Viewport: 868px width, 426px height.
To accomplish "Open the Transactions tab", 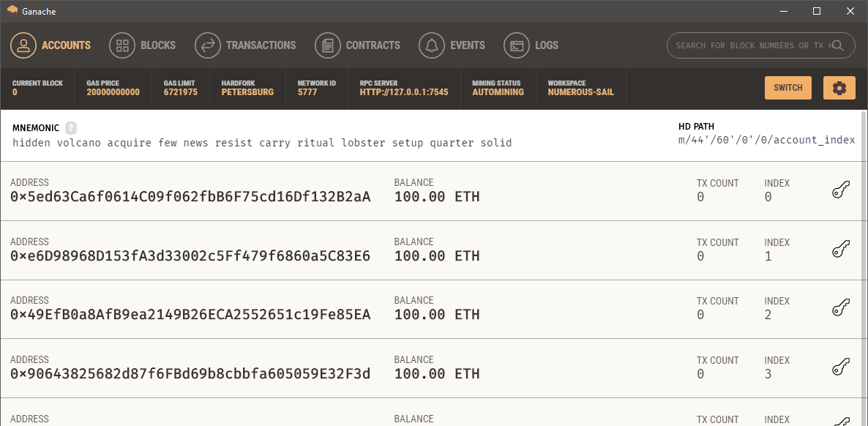I will (245, 45).
